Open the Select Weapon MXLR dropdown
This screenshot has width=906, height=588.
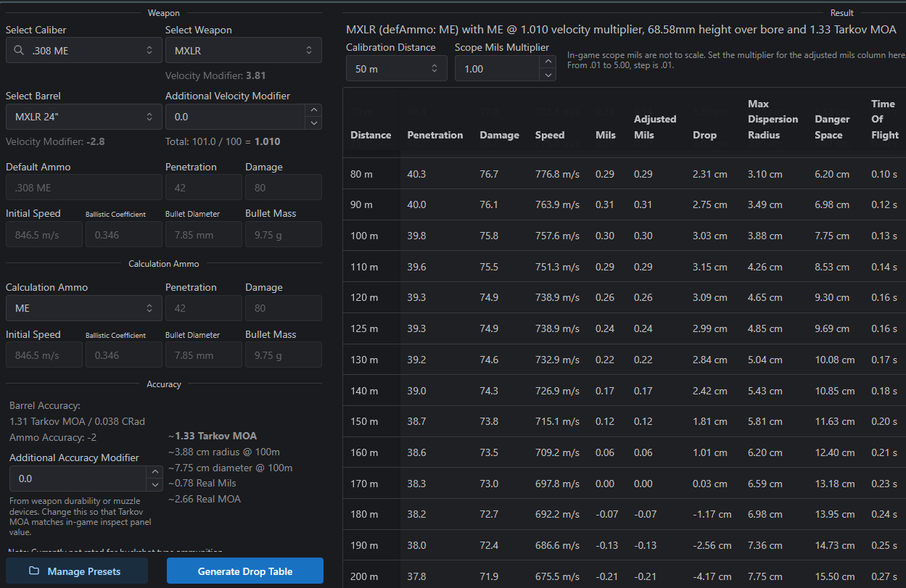point(244,51)
